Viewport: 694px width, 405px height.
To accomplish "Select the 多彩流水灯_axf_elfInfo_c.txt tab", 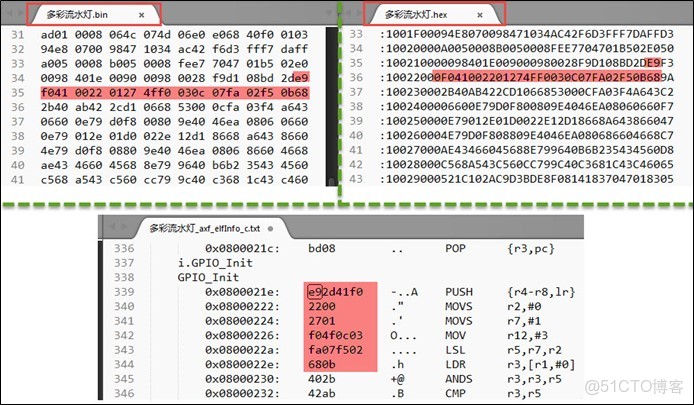I will tap(205, 228).
